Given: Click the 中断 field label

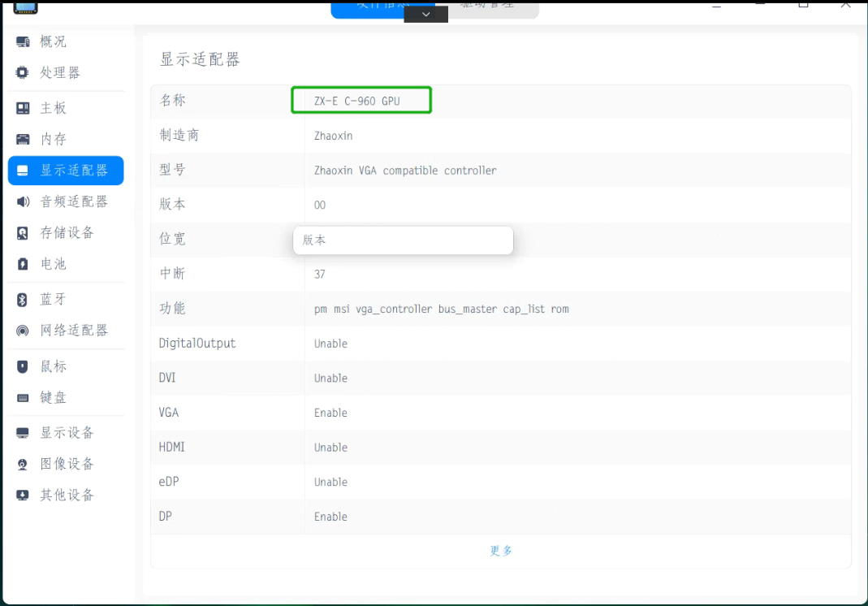Looking at the screenshot, I should click(172, 273).
